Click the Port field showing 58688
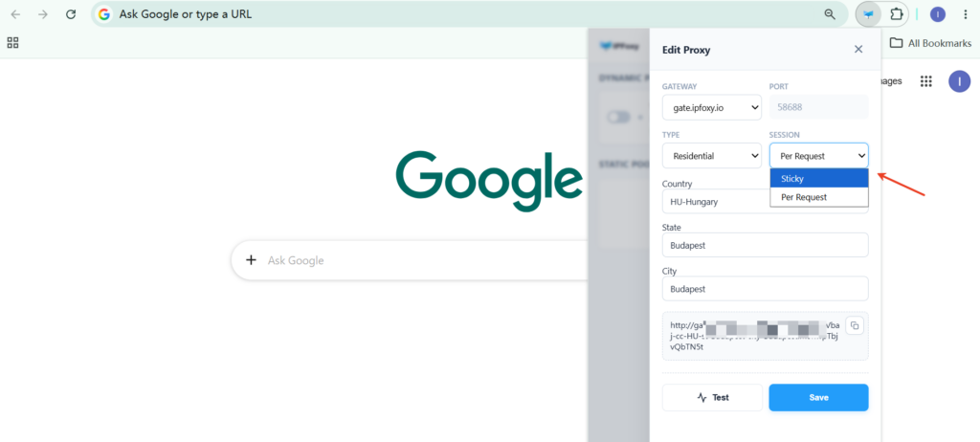This screenshot has height=442, width=980. click(x=819, y=107)
